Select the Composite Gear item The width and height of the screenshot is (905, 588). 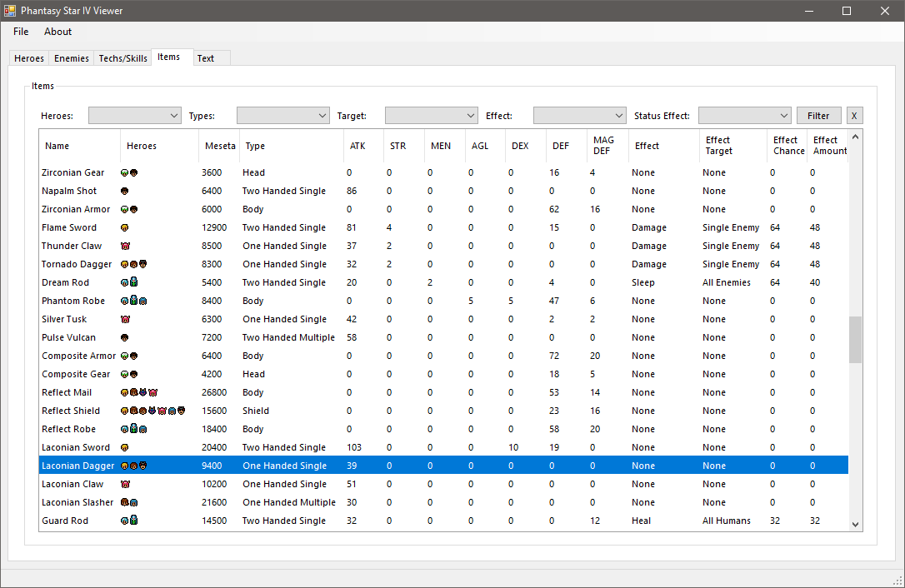(x=443, y=375)
